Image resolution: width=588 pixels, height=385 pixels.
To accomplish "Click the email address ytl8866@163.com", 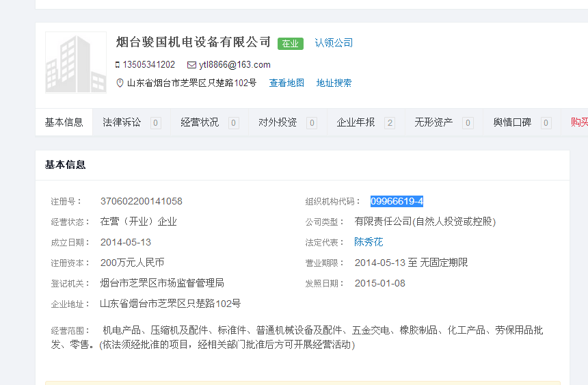I will 235,65.
